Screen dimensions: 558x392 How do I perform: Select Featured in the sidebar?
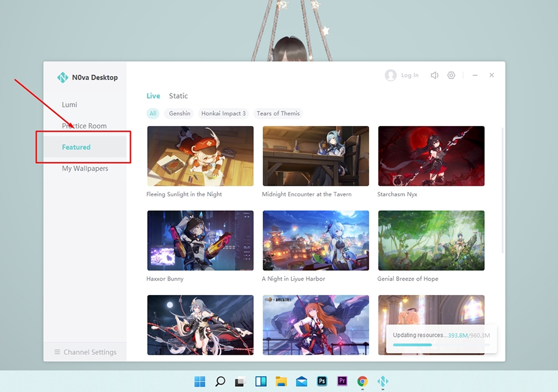click(85, 147)
